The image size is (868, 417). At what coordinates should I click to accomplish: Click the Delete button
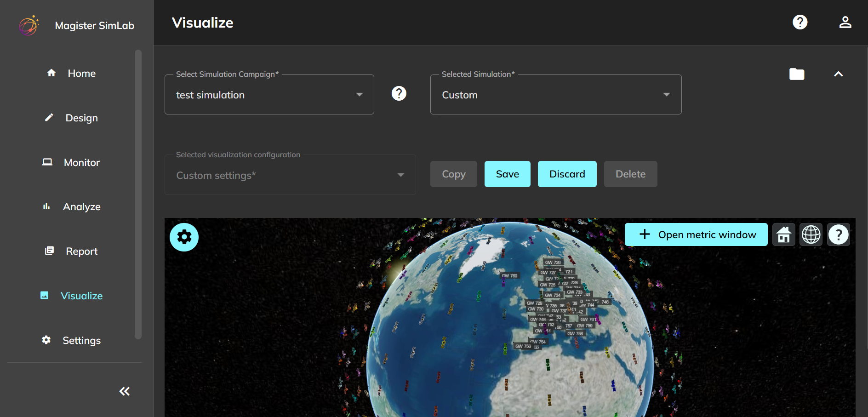click(x=631, y=174)
